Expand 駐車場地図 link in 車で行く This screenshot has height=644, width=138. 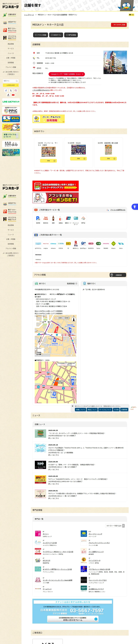(72, 283)
